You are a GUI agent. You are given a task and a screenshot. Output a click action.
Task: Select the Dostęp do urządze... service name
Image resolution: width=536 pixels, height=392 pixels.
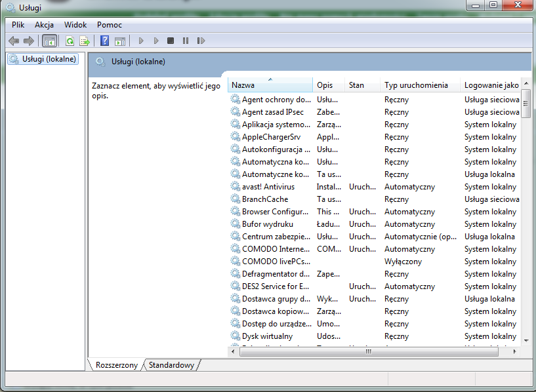[x=277, y=324]
